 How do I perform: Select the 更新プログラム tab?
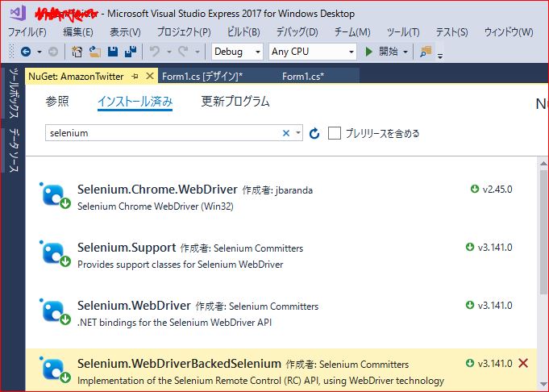pos(235,102)
